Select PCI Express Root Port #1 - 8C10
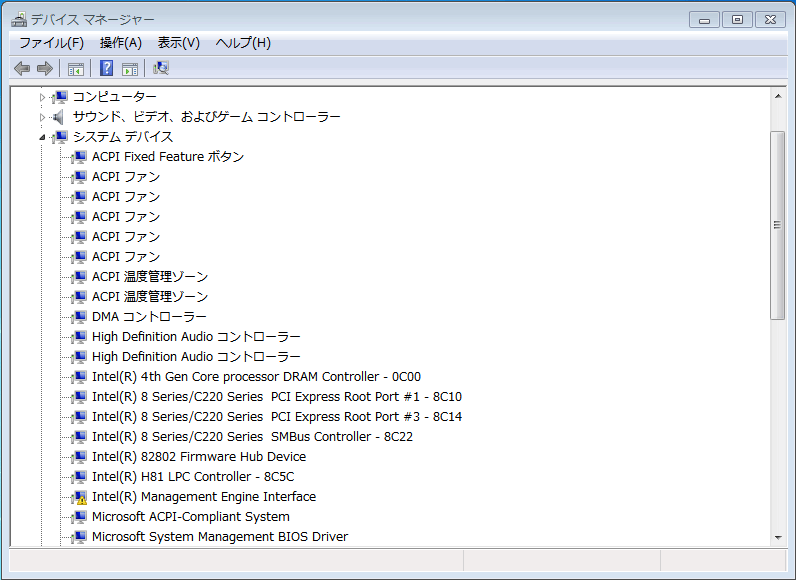This screenshot has width=796, height=580. 277,397
